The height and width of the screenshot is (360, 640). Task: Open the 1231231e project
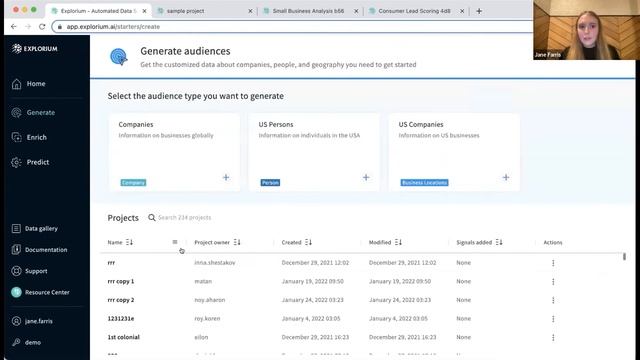coord(121,319)
